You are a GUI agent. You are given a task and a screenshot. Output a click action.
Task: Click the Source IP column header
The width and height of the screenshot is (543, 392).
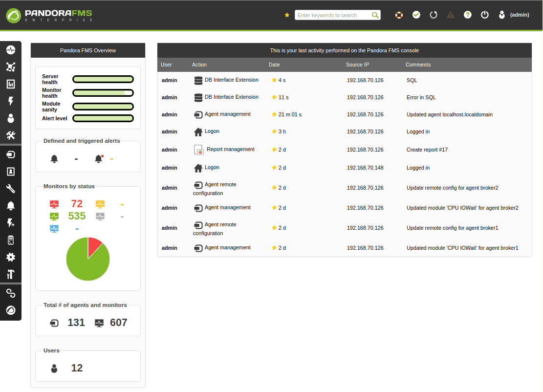357,65
